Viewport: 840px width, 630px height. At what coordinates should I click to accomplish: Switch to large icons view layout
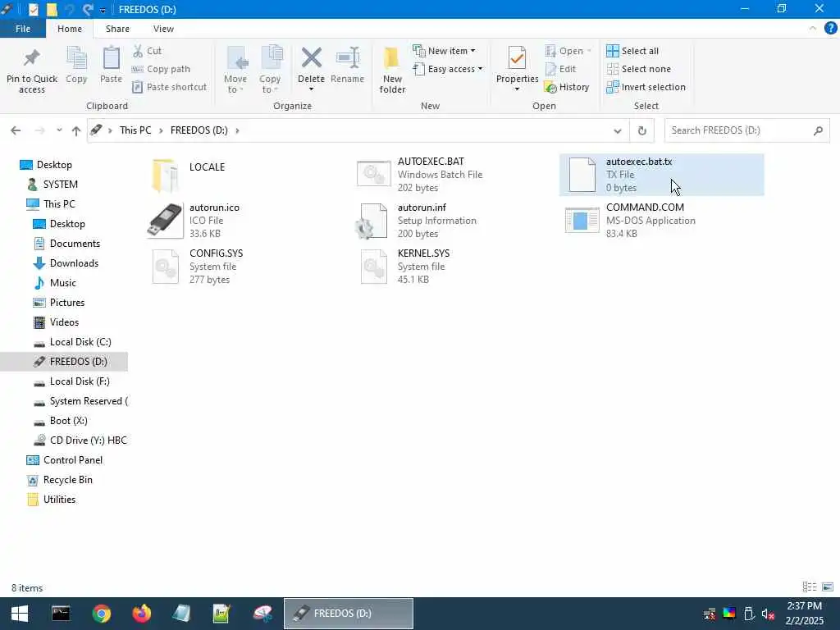828,587
